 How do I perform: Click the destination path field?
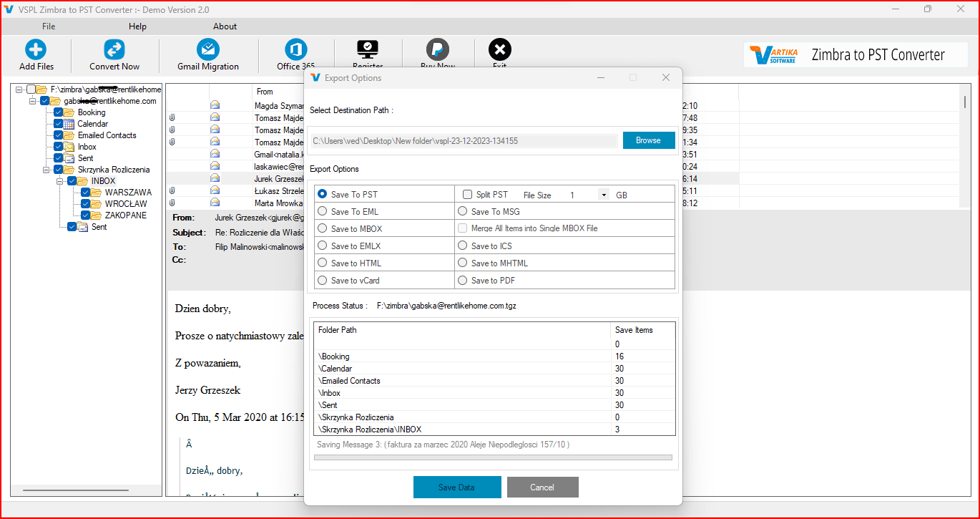point(464,141)
